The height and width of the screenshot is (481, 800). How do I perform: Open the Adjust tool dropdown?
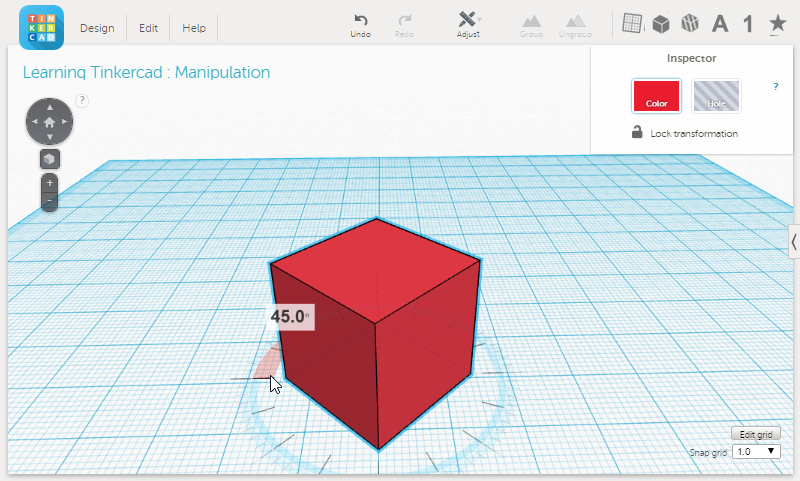coord(468,26)
